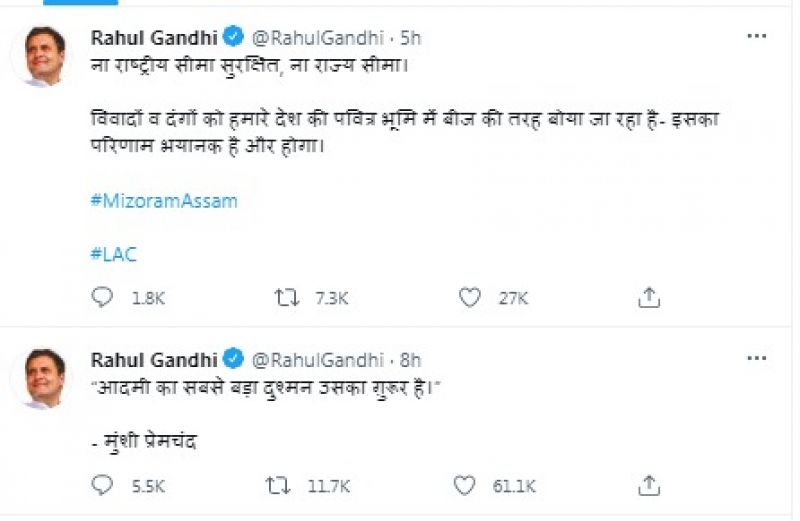This screenshot has width=800, height=521.
Task: Open the #LAC hashtag
Action: coord(113,254)
